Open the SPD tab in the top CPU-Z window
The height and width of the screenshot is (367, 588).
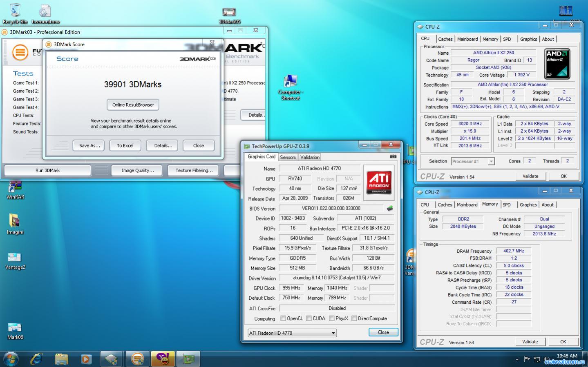507,39
